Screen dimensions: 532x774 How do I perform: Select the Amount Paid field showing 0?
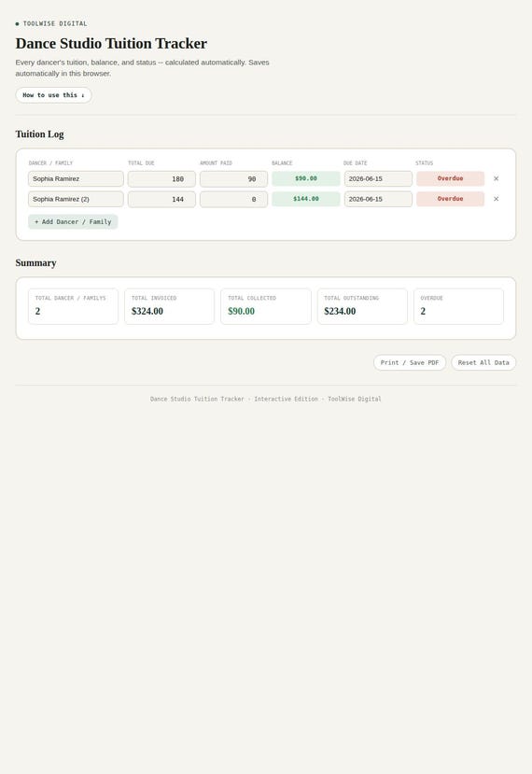(x=234, y=199)
